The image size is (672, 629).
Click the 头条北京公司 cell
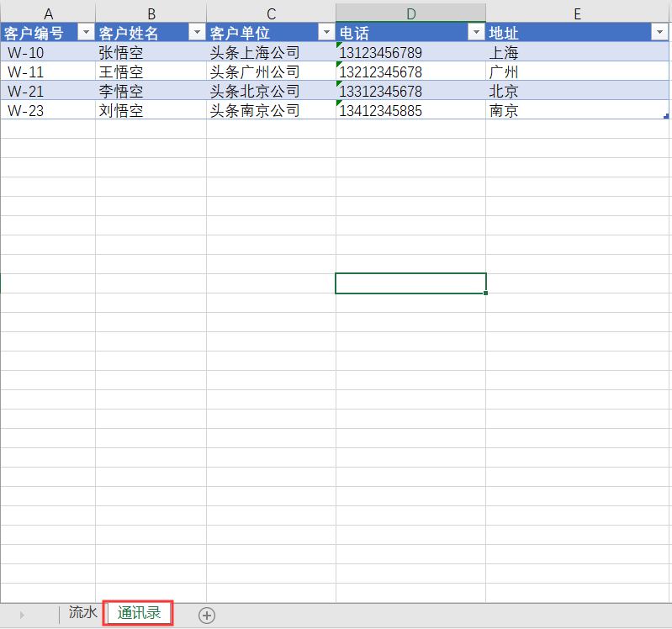click(x=271, y=91)
